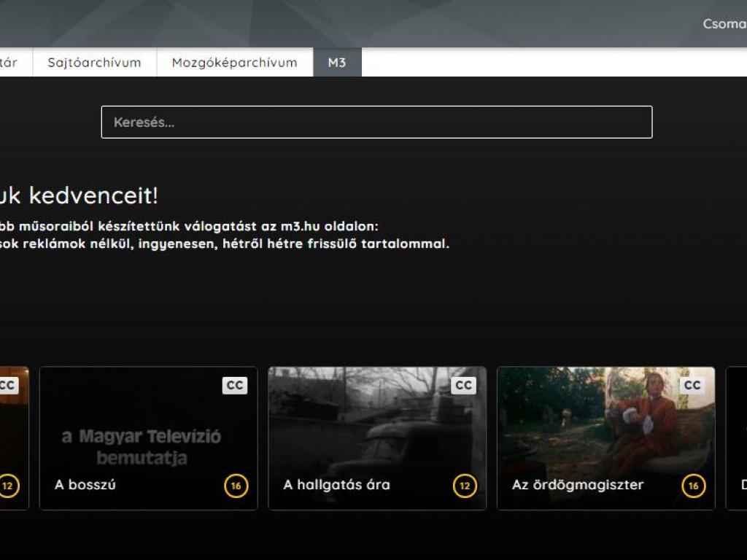
Task: Select the M3 tab
Action: 337,63
